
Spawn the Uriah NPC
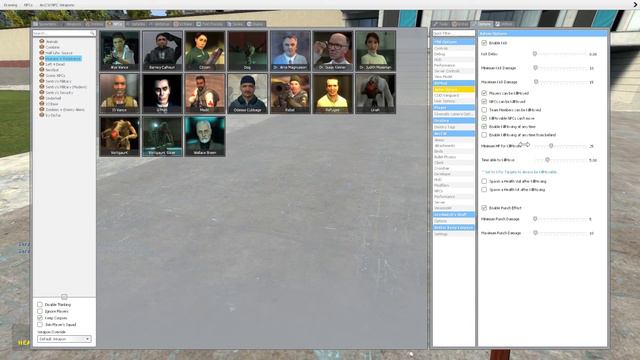(x=376, y=93)
